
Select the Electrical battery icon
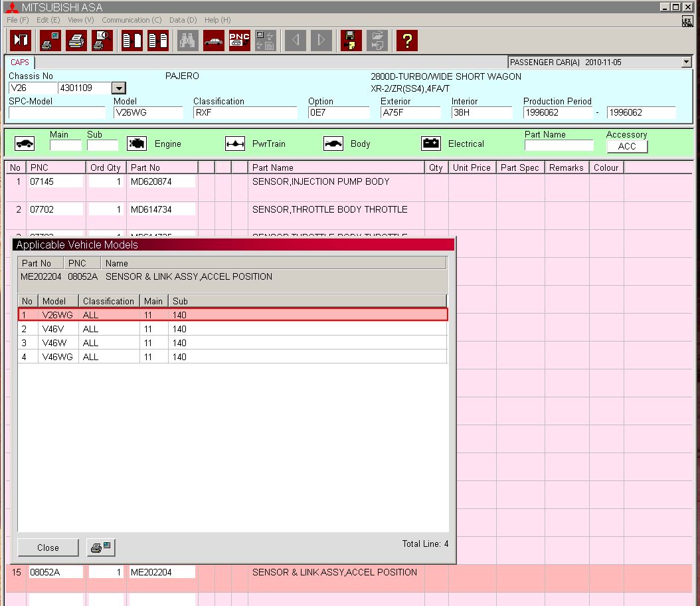(x=431, y=144)
